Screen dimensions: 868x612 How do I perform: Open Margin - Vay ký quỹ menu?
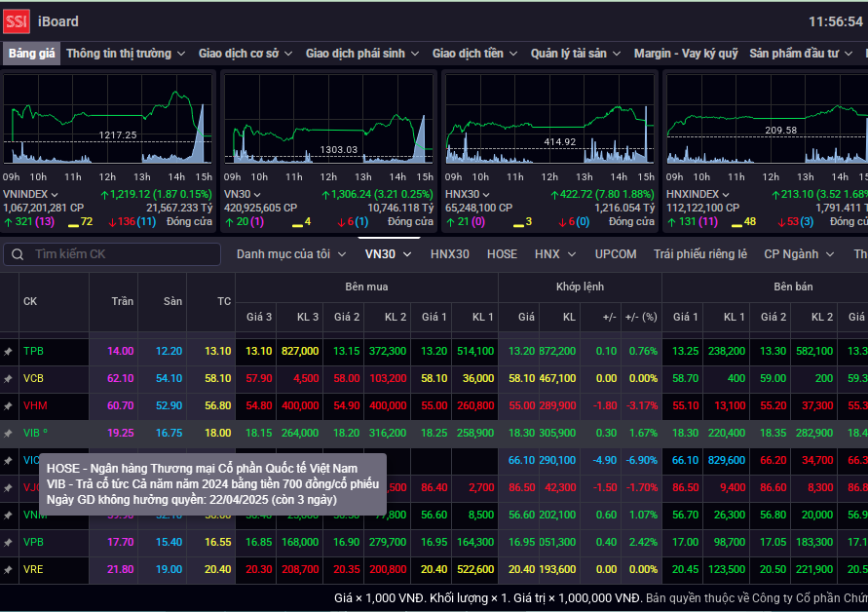686,54
